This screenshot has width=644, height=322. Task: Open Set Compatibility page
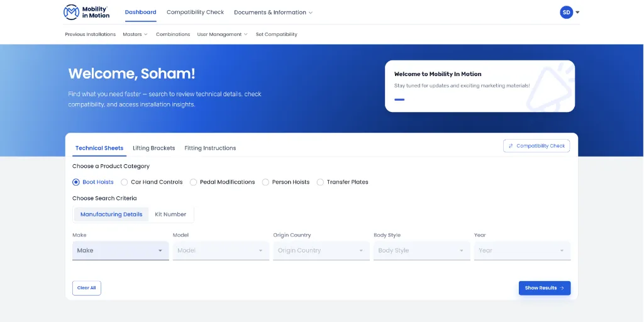277,35
